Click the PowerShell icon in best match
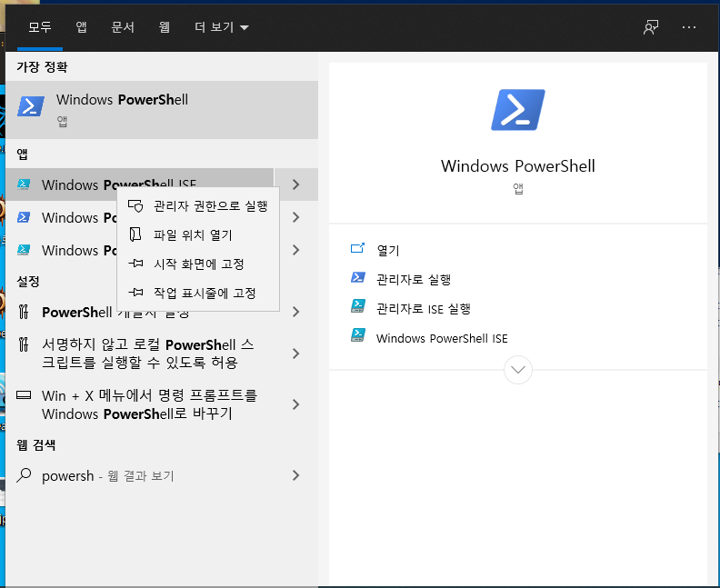720x588 pixels. [x=31, y=106]
